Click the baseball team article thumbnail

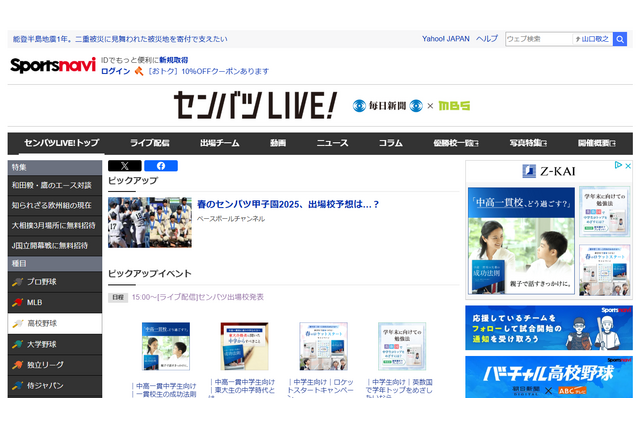coord(150,222)
